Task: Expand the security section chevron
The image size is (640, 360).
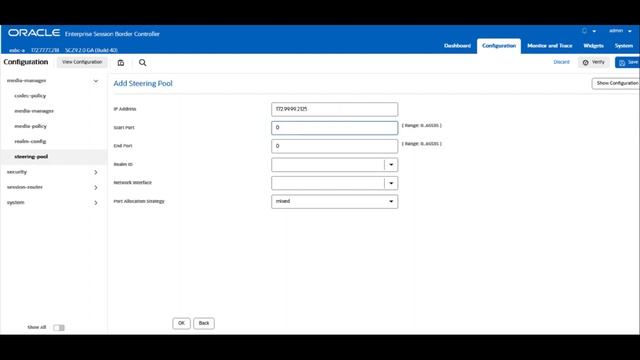Action: 96,172
